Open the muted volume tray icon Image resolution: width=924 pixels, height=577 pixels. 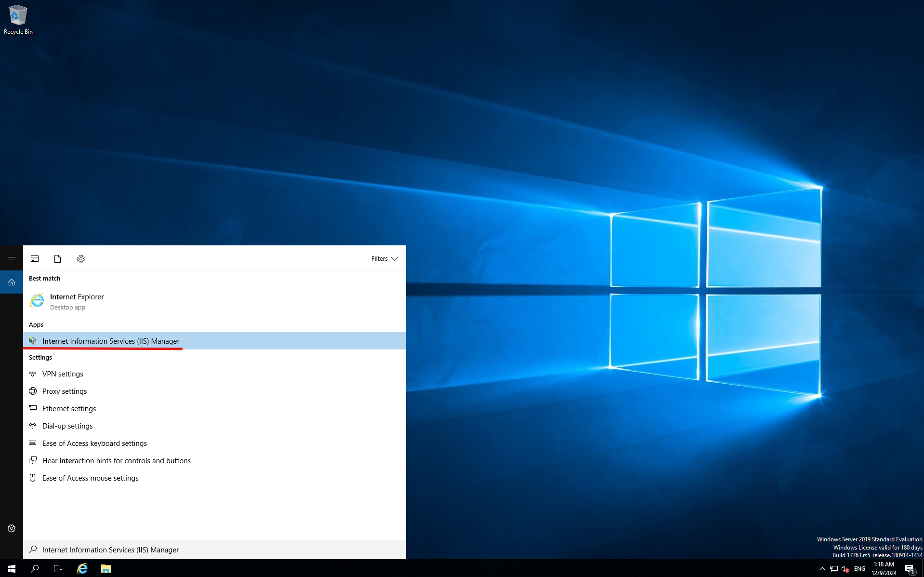pos(845,569)
